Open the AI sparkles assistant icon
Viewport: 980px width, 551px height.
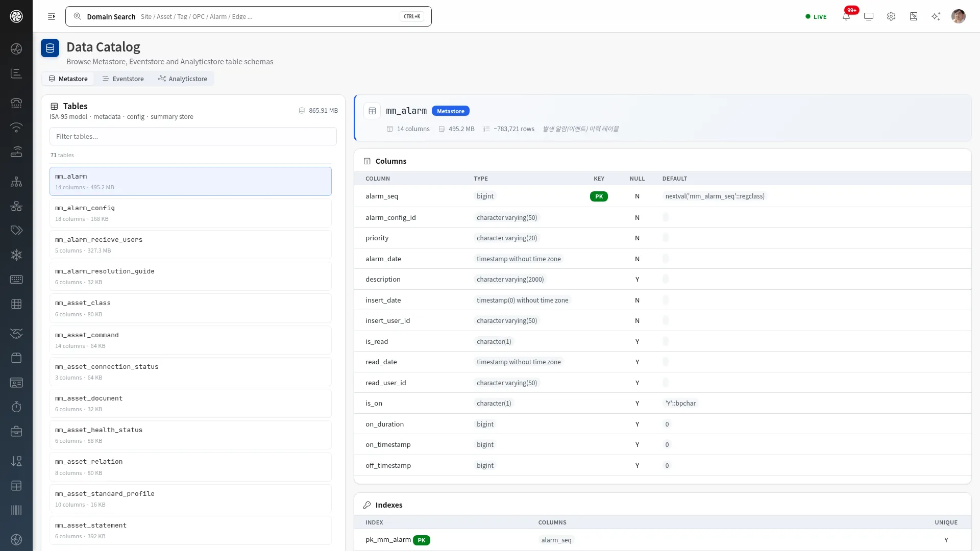tap(936, 16)
